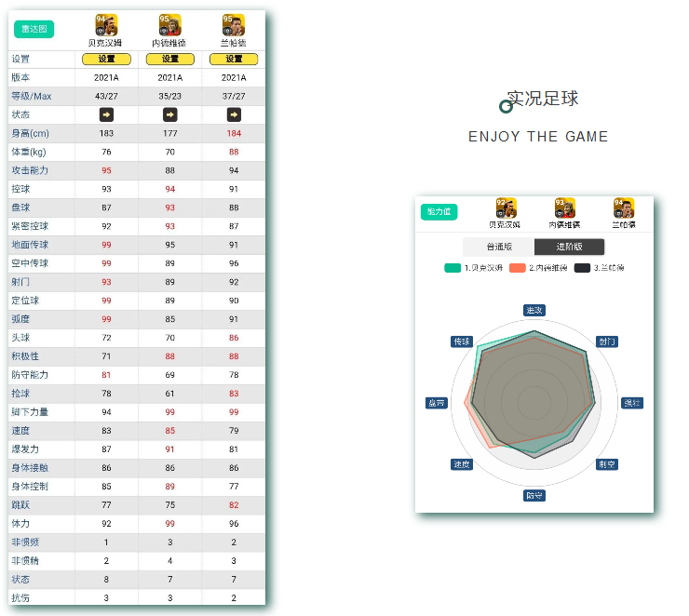
Task: Click the 等级/Max row label
Action: coord(32,96)
